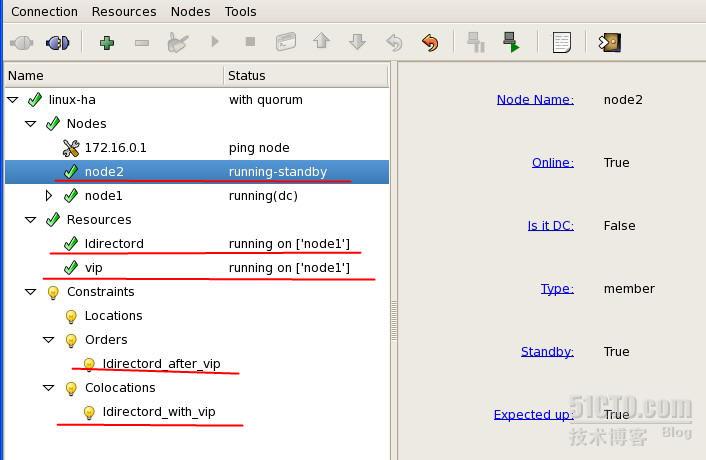Select the Constraints group row
The height and width of the screenshot is (460, 706).
tap(197, 292)
